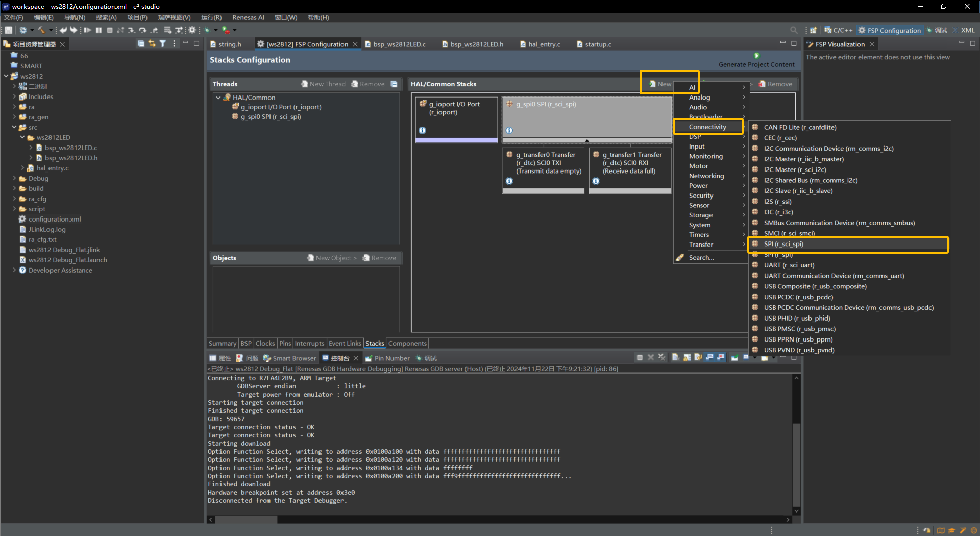Switch to the Pins tab

[285, 344]
